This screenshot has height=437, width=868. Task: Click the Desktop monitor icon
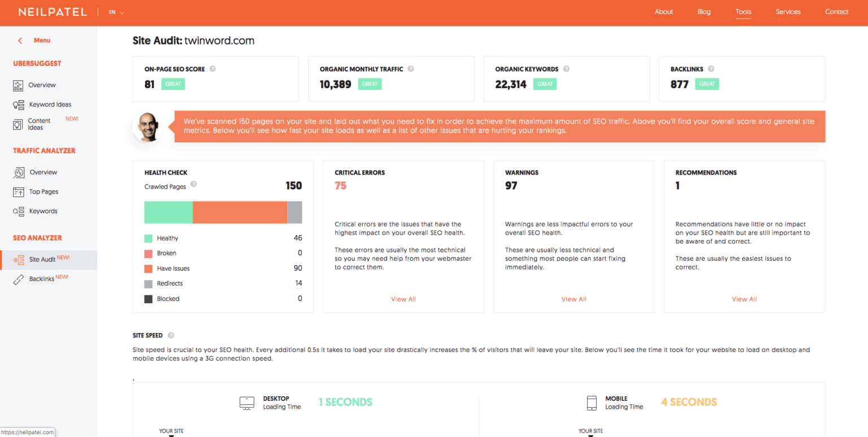tap(247, 403)
